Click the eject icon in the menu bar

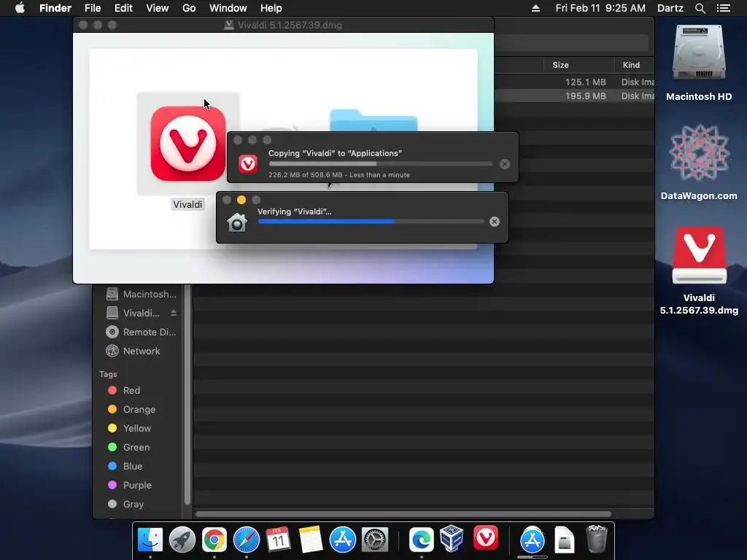coord(535,8)
